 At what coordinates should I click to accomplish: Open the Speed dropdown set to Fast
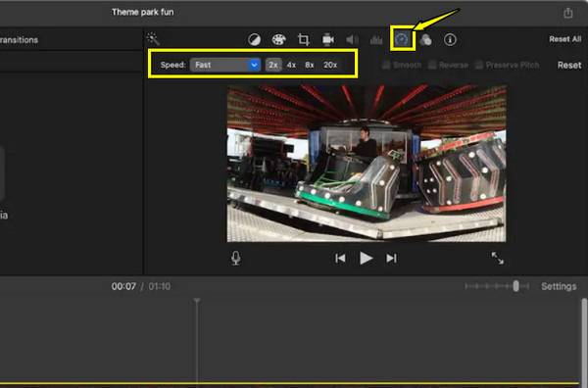coord(225,65)
